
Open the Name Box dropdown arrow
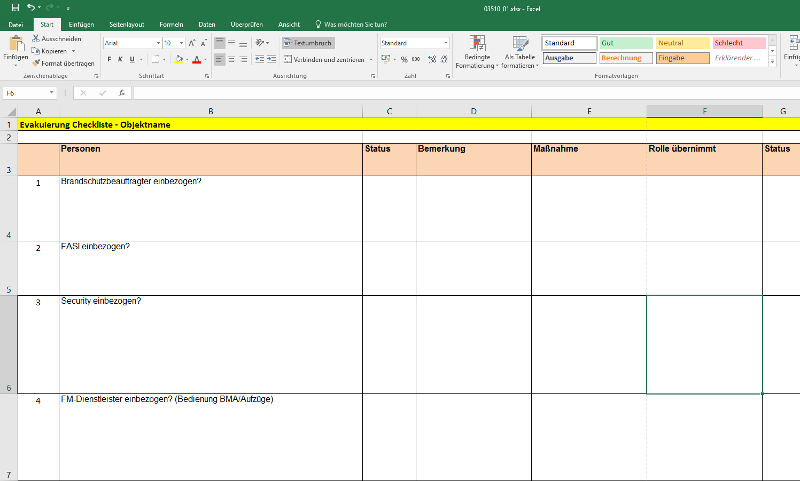coord(51,93)
